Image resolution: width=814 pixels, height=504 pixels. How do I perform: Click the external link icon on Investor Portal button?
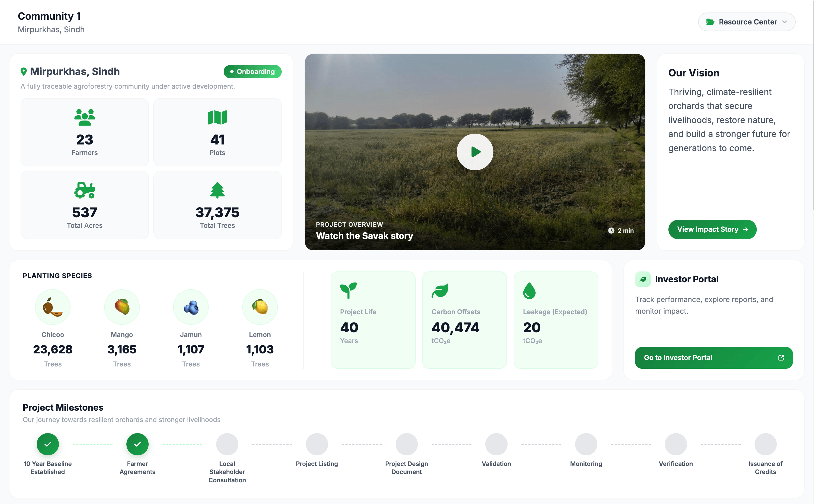tap(781, 358)
